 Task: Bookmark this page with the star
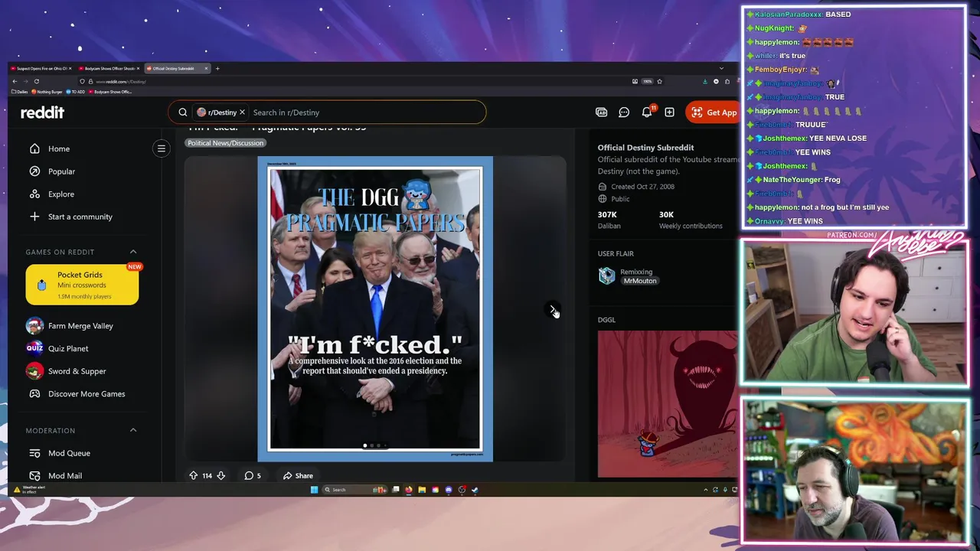pyautogui.click(x=659, y=81)
